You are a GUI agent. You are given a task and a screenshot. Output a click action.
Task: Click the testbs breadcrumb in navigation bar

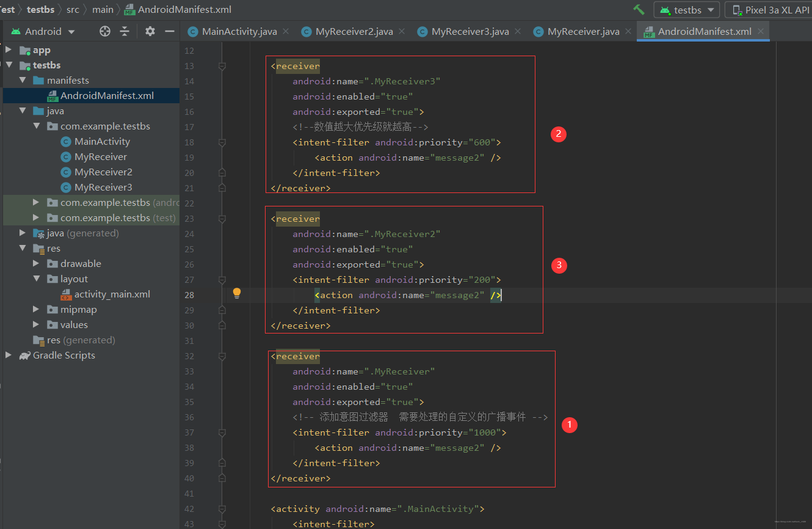tap(40, 9)
